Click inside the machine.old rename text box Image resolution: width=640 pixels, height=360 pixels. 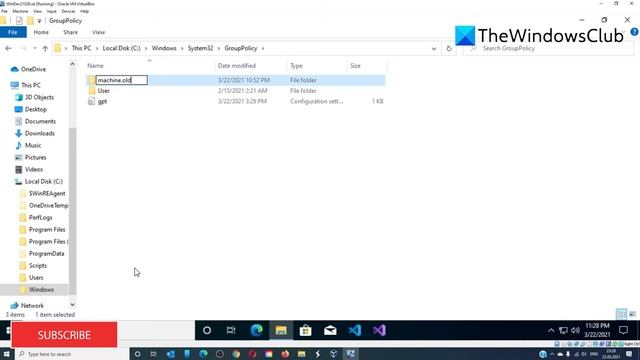121,80
